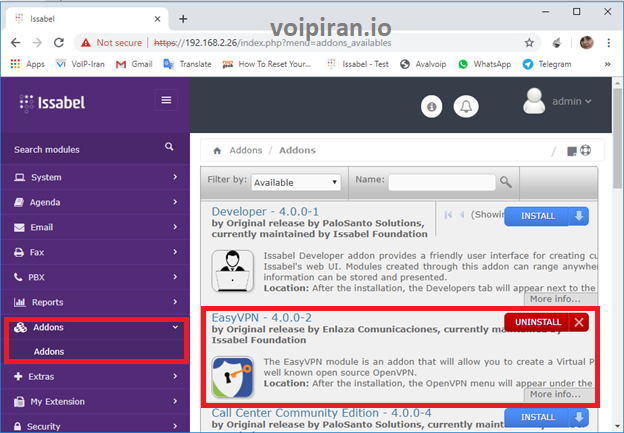Open Call Center Community Edition title link

[321, 413]
